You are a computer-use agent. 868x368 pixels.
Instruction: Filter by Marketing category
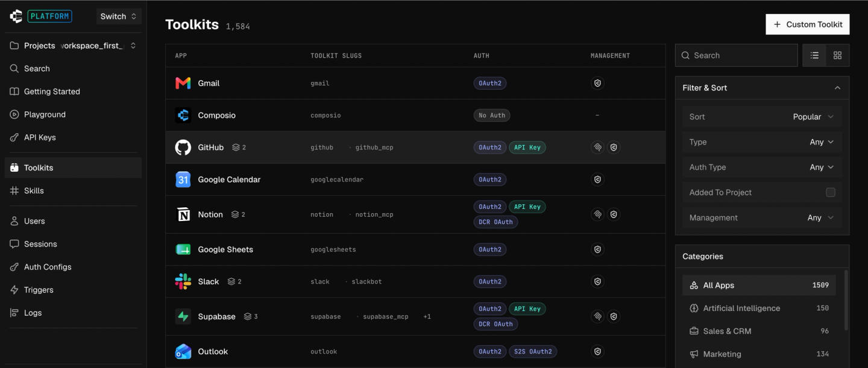point(759,354)
